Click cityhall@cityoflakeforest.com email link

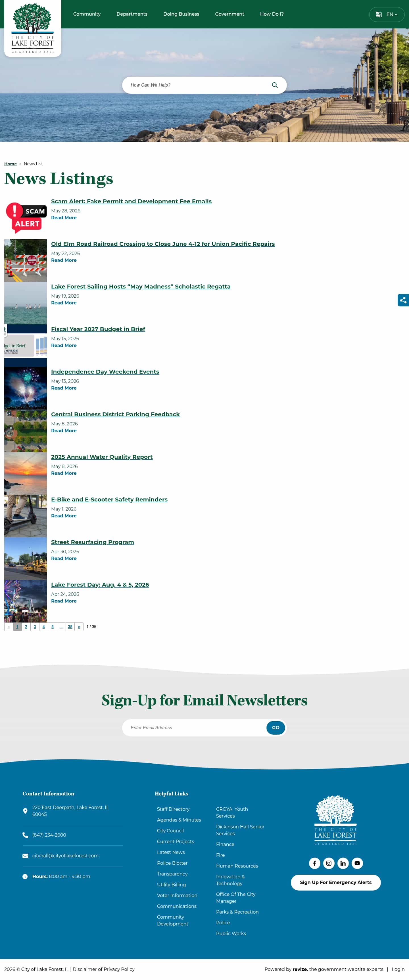(65, 856)
